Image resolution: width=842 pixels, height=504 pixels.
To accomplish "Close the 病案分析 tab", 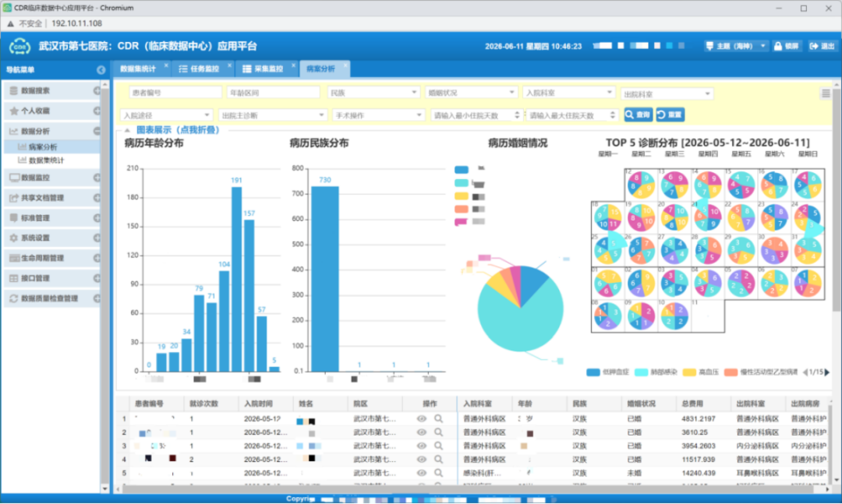I will 345,65.
